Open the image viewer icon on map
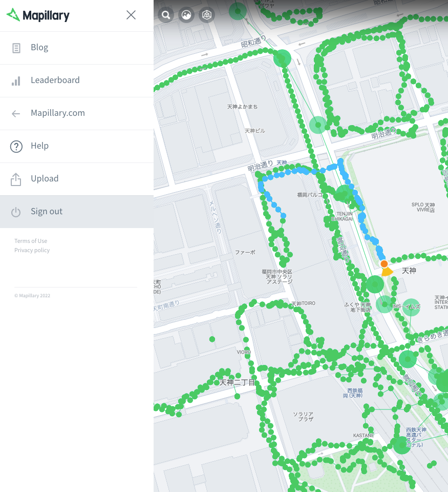Image resolution: width=448 pixels, height=492 pixels. coord(186,15)
